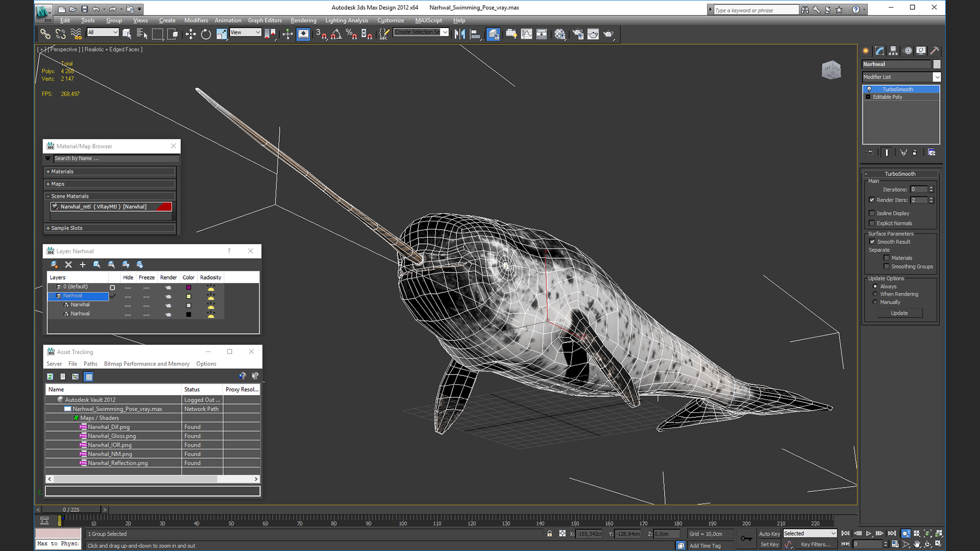Toggle the Smooth Result checkbox
Screen dimensions: 980x551
pyautogui.click(x=872, y=242)
